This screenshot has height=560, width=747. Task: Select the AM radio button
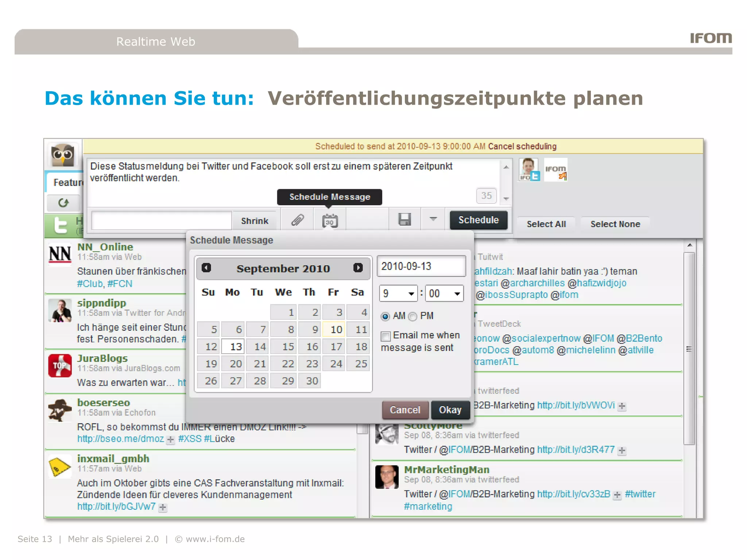(385, 316)
